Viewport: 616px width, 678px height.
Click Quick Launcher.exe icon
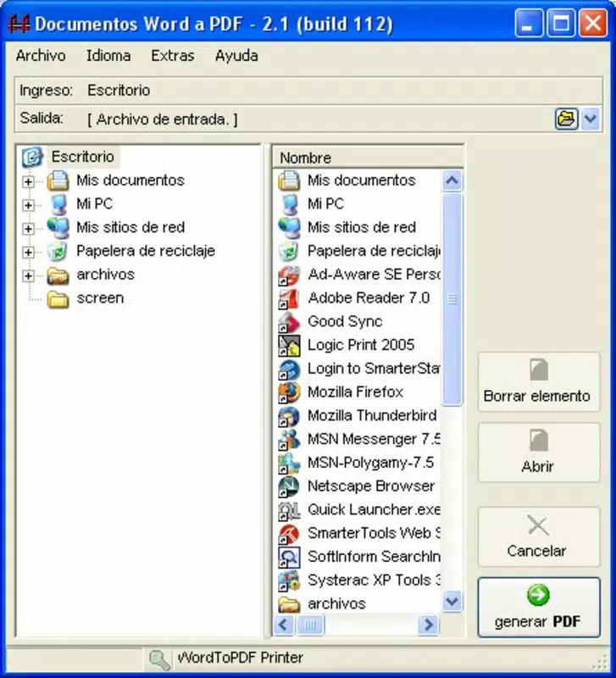[x=289, y=510]
